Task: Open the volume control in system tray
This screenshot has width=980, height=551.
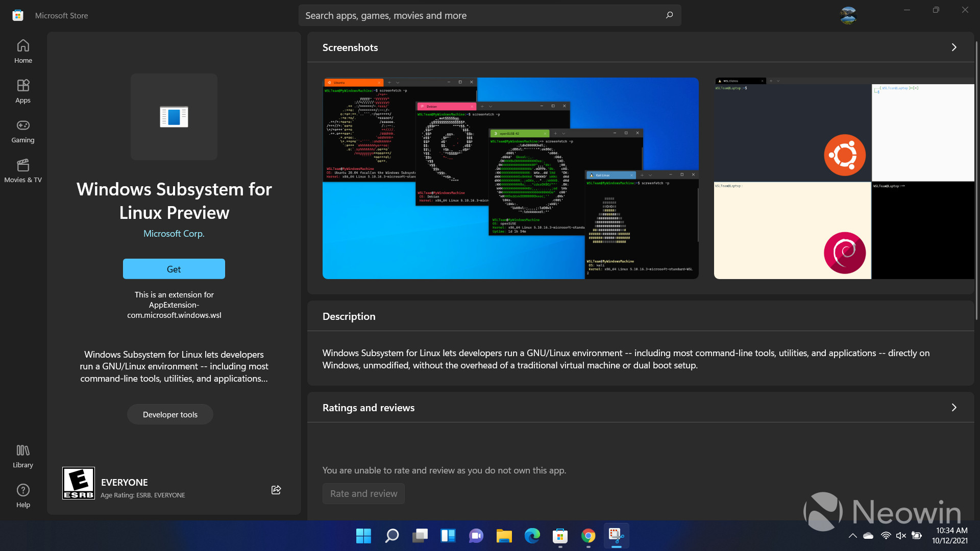Action: click(x=900, y=536)
